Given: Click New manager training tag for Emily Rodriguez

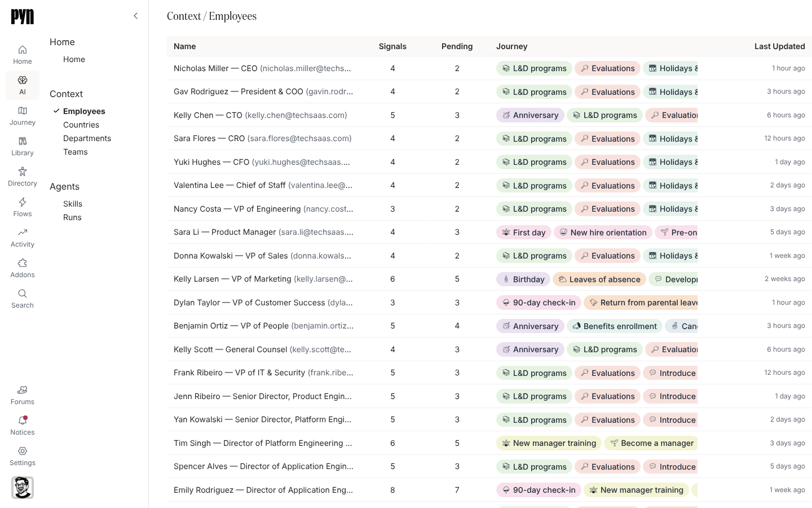Looking at the screenshot, I should tap(637, 490).
